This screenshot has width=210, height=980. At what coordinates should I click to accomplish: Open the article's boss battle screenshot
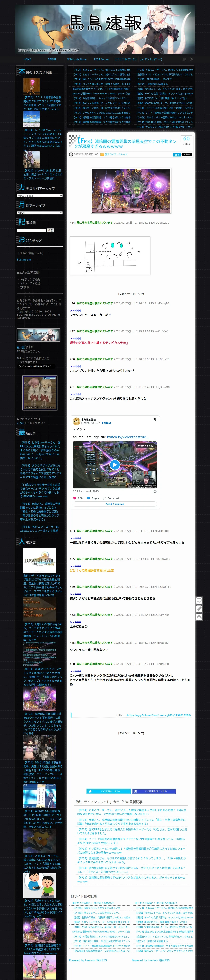(x=131, y=191)
